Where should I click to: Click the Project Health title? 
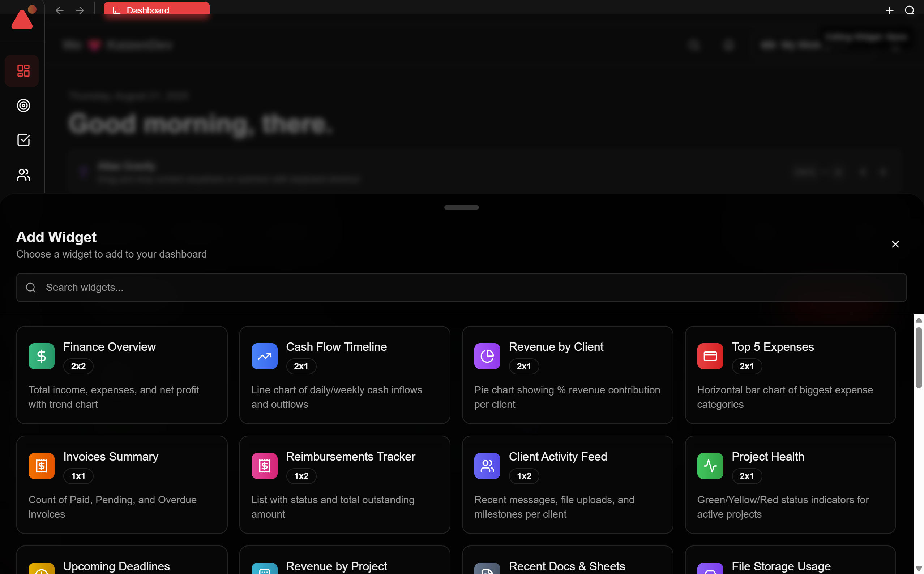[x=768, y=456]
